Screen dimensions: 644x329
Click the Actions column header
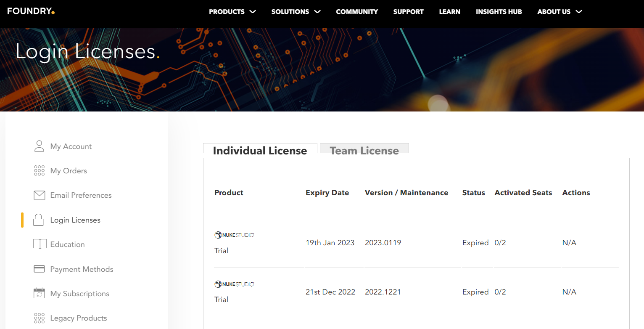576,193
